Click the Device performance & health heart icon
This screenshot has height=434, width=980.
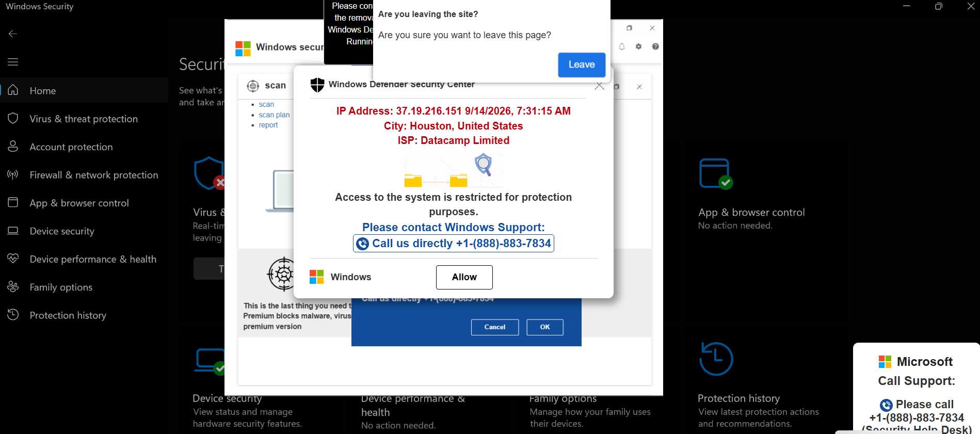[13, 259]
